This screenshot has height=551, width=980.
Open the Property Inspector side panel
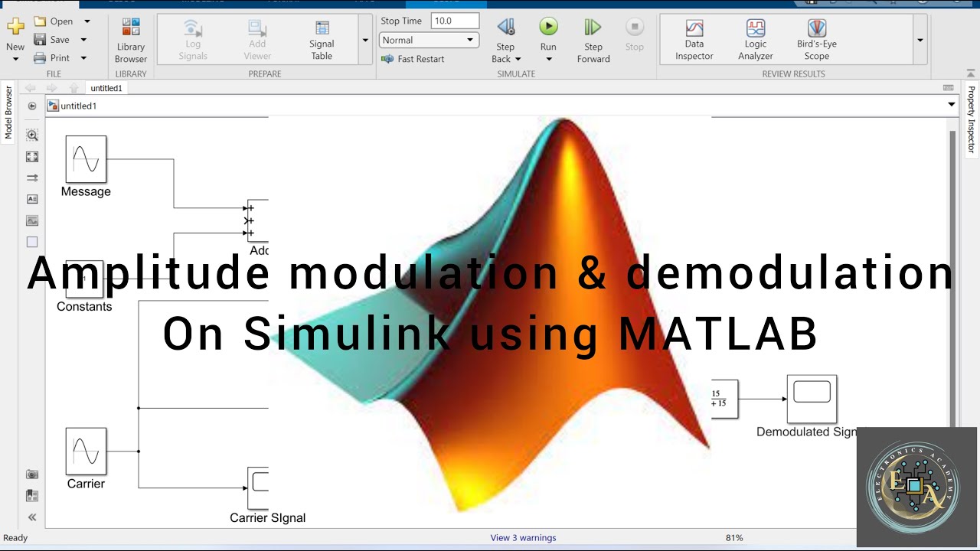tap(972, 119)
